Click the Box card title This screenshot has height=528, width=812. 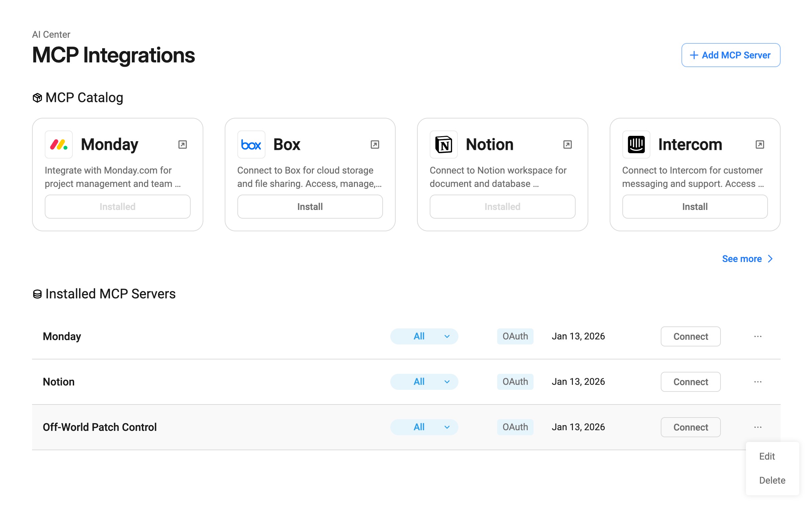click(x=286, y=145)
